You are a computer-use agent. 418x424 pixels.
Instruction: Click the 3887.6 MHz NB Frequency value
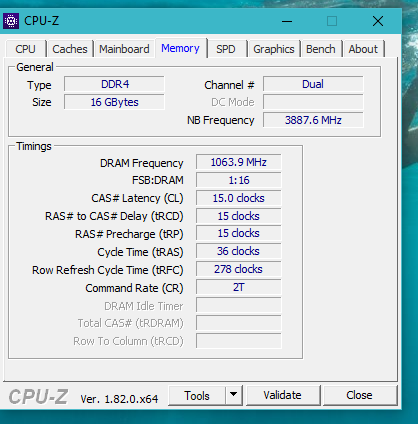point(313,120)
